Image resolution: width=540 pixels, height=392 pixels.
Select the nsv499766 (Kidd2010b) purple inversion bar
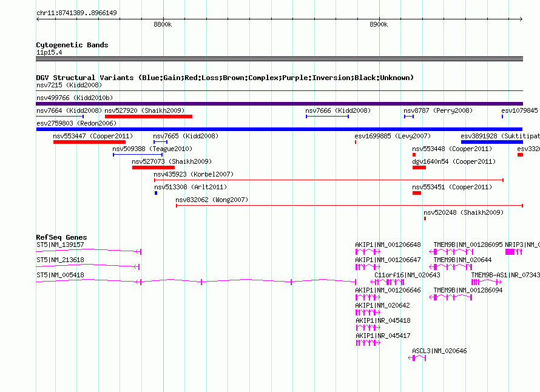pyautogui.click(x=279, y=104)
